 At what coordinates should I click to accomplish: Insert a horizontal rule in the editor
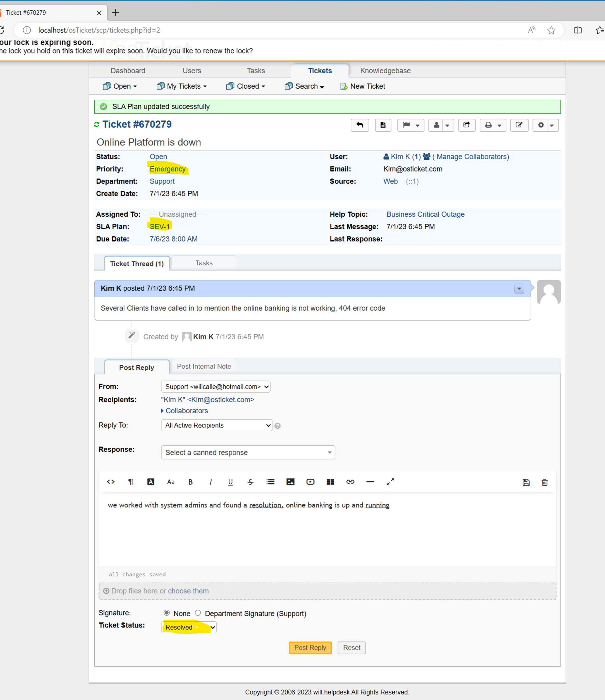pos(370,482)
